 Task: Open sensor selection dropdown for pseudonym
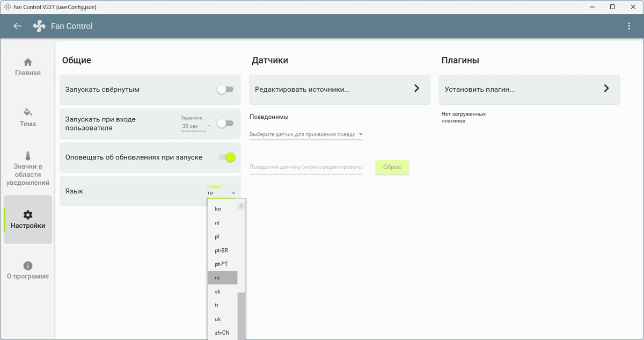coord(306,134)
